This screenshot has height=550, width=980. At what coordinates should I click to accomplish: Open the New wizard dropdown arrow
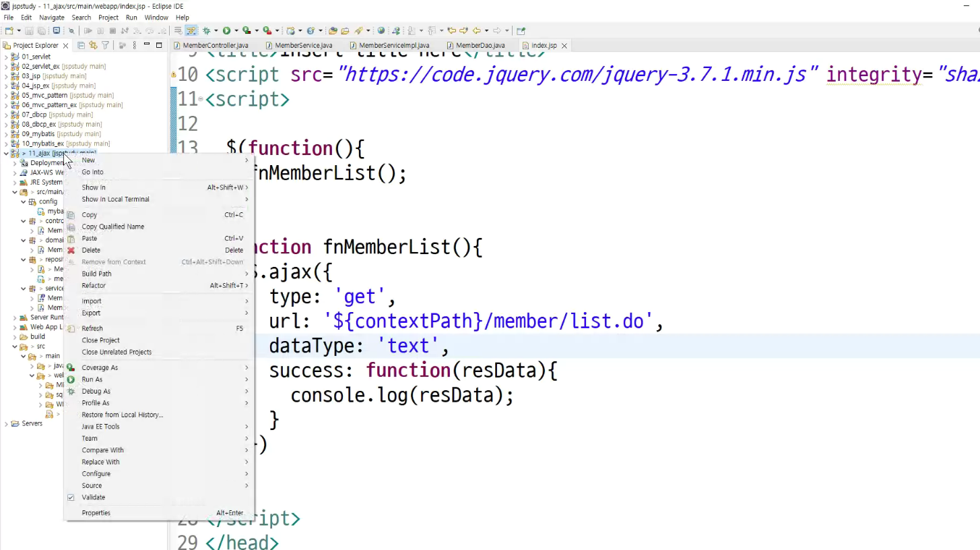[18, 30]
